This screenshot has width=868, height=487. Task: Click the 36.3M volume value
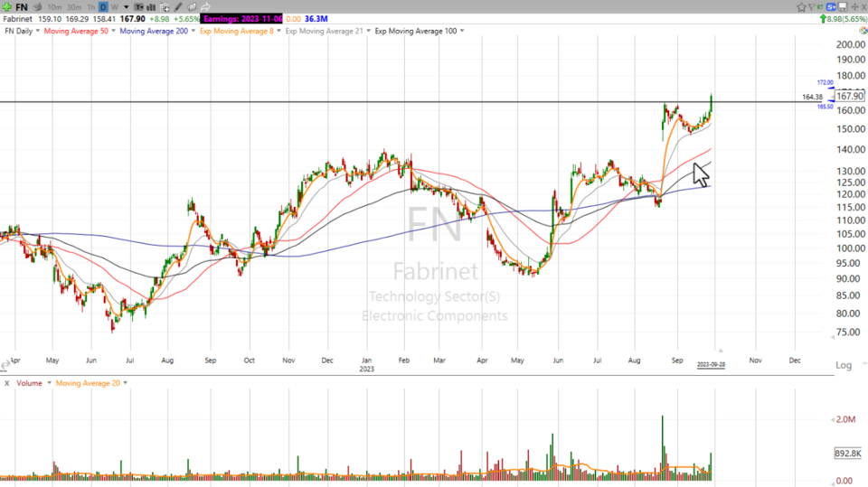coord(316,19)
